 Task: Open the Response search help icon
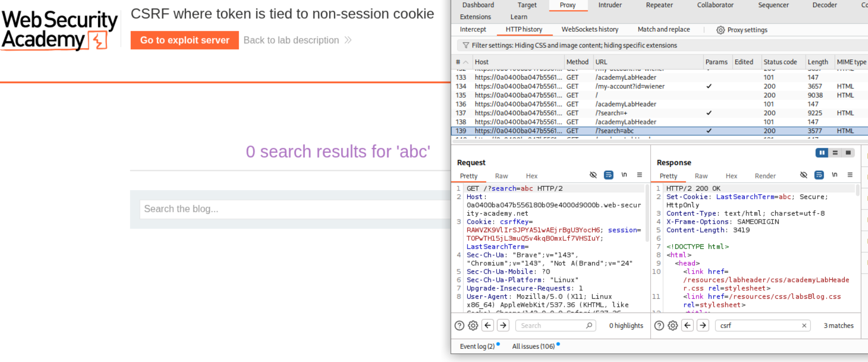click(659, 325)
